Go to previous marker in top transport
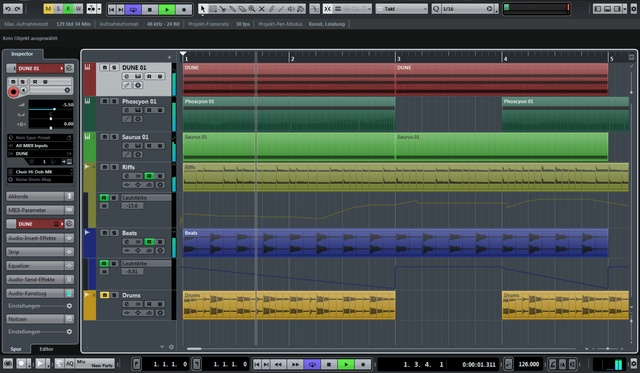Image resolution: width=640 pixels, height=373 pixels. point(111,9)
